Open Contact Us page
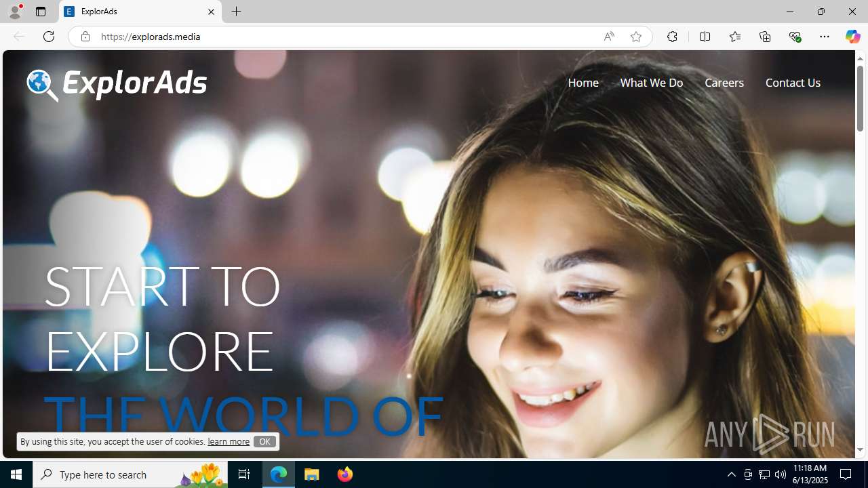Image resolution: width=868 pixels, height=488 pixels. click(793, 83)
